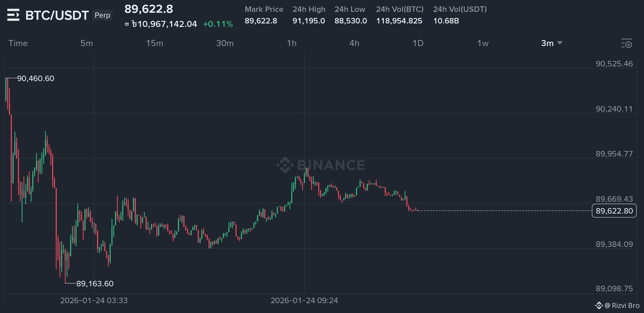This screenshot has width=644, height=313.
Task: Select the 1h timeframe
Action: tap(292, 43)
